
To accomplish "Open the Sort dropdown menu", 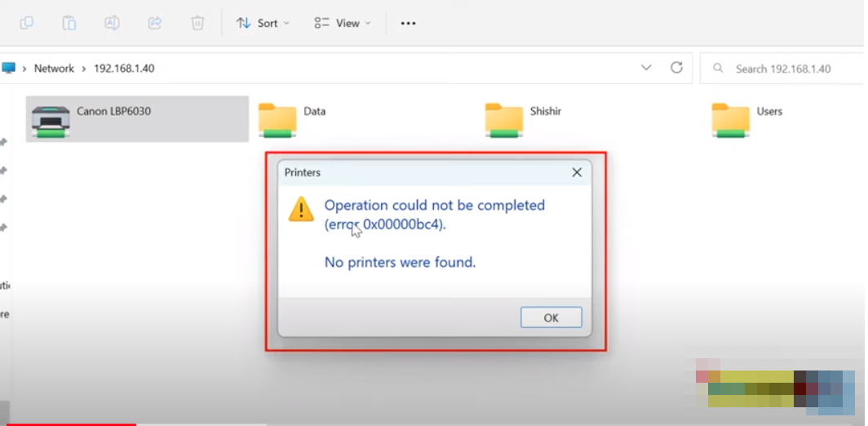I will (263, 23).
